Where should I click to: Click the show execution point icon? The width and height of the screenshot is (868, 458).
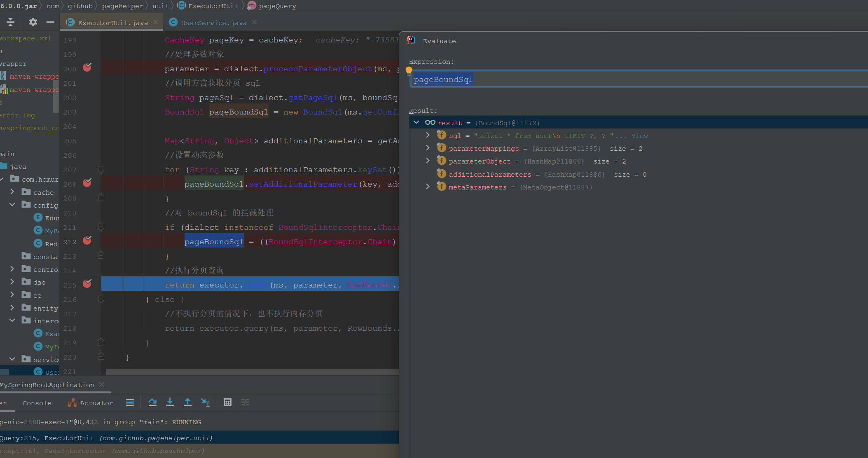coord(130,402)
